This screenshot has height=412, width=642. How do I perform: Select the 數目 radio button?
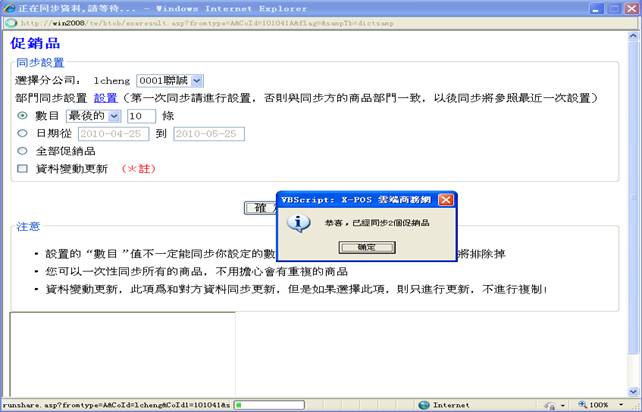click(22, 116)
